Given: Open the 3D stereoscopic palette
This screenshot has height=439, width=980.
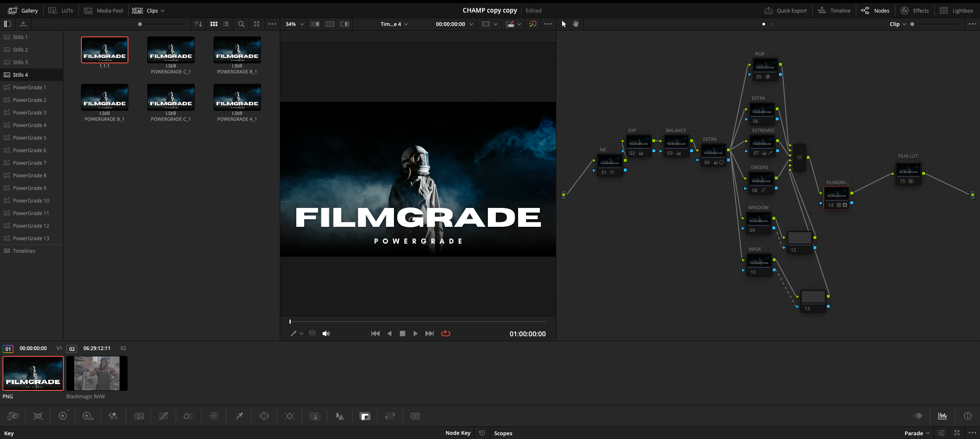Looking at the screenshot, I should (x=415, y=416).
